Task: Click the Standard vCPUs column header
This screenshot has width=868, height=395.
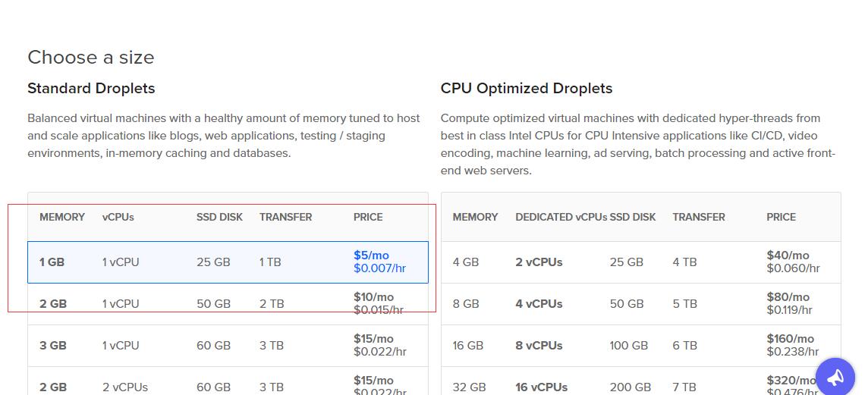Action: (x=118, y=217)
